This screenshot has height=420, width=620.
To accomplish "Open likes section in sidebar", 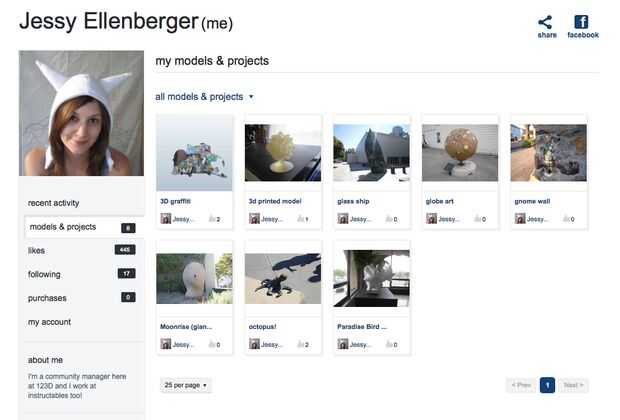I will pyautogui.click(x=81, y=250).
